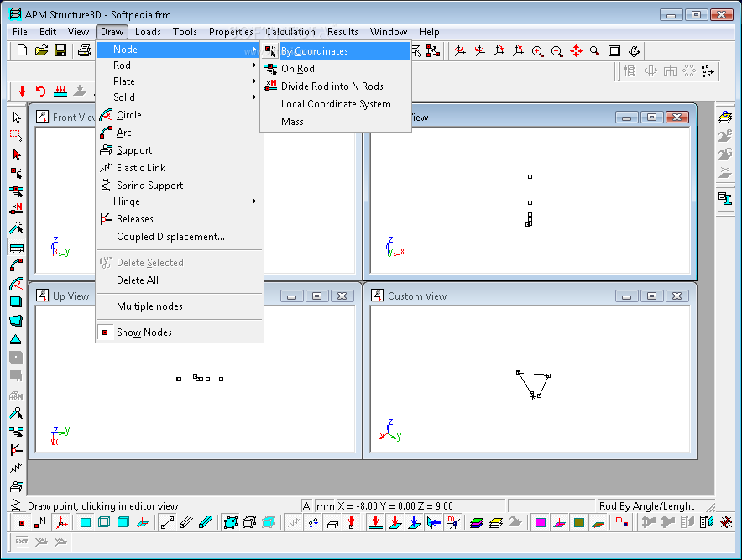742x560 pixels.
Task: Choose Coupled Displacement... entry
Action: click(x=180, y=237)
